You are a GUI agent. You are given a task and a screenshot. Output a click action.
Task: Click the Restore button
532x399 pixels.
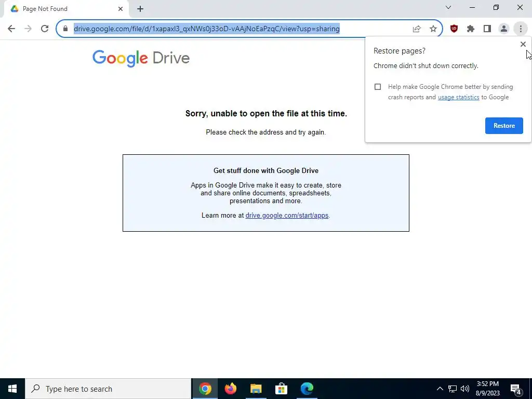(x=504, y=126)
